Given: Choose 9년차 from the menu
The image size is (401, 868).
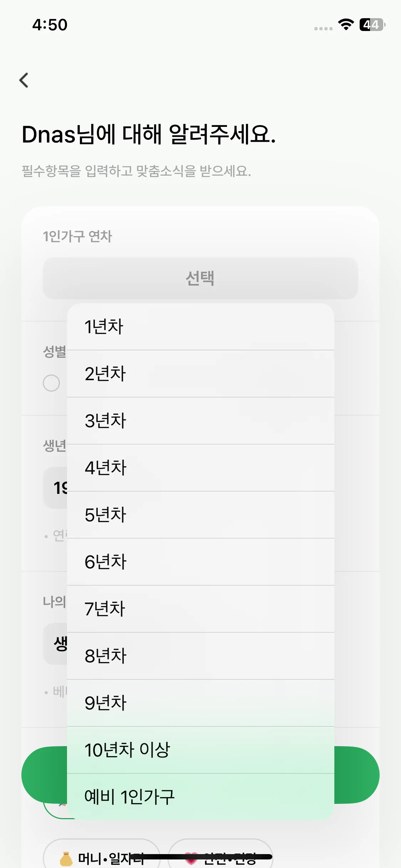Looking at the screenshot, I should 200,703.
